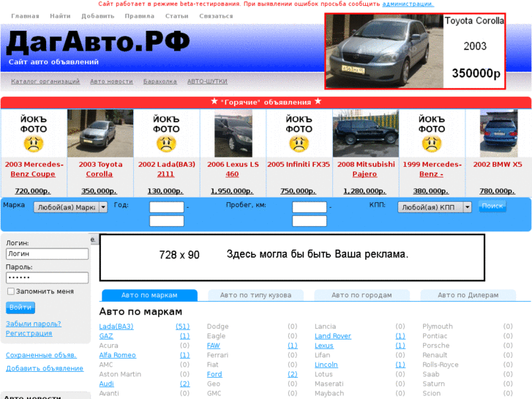Open Барахолка link
This screenshot has width=532, height=399.
(160, 81)
